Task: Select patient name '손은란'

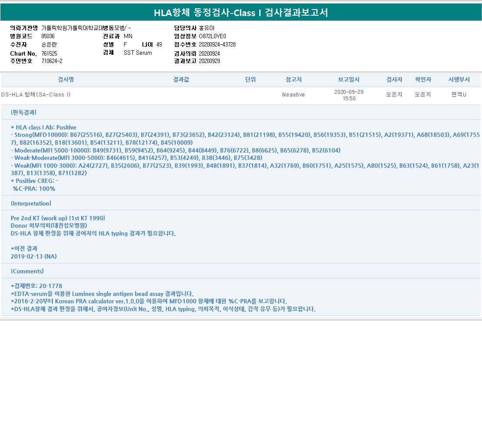Action: coord(49,45)
